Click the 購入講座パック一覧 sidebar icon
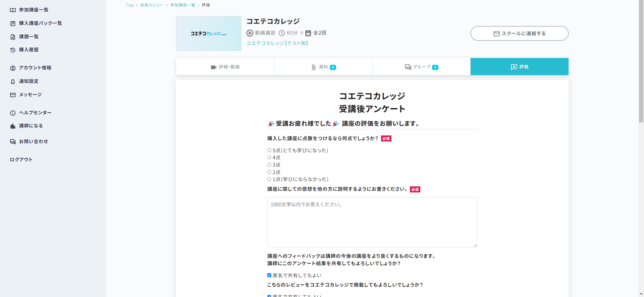Screen dimensions: 644x297 pyautogui.click(x=13, y=23)
